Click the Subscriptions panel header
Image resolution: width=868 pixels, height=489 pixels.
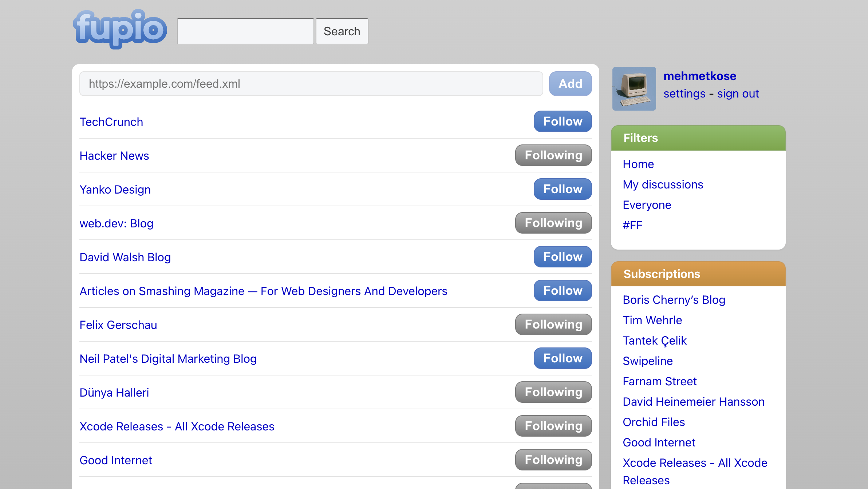point(698,274)
